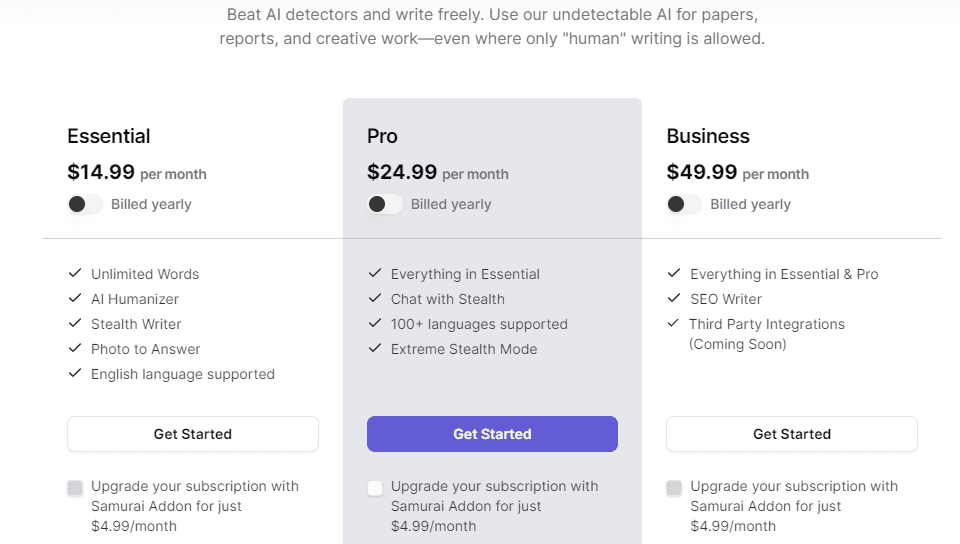
Task: Click the checkmark icon beside Unlimited Words
Action: [x=75, y=273]
